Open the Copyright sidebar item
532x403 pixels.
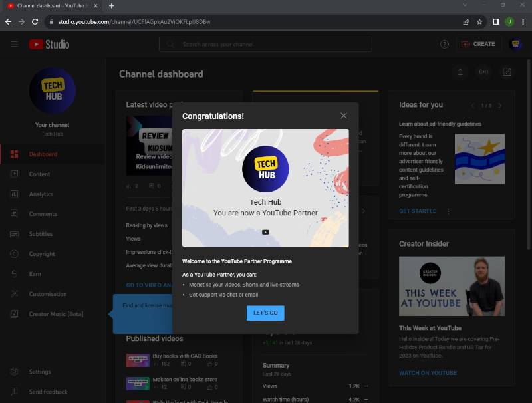[53, 254]
